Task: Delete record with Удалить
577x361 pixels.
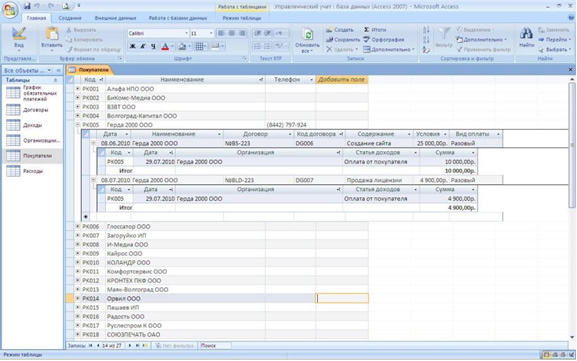Action: click(x=342, y=49)
